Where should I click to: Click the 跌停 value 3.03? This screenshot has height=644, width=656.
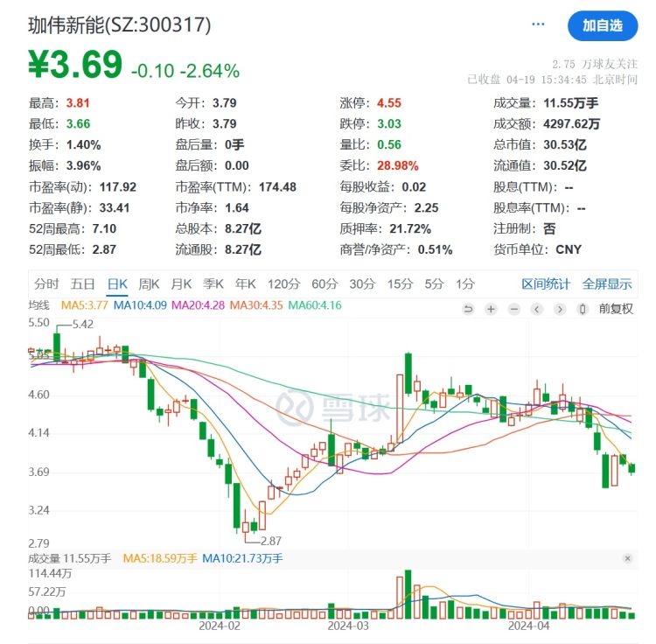[389, 124]
